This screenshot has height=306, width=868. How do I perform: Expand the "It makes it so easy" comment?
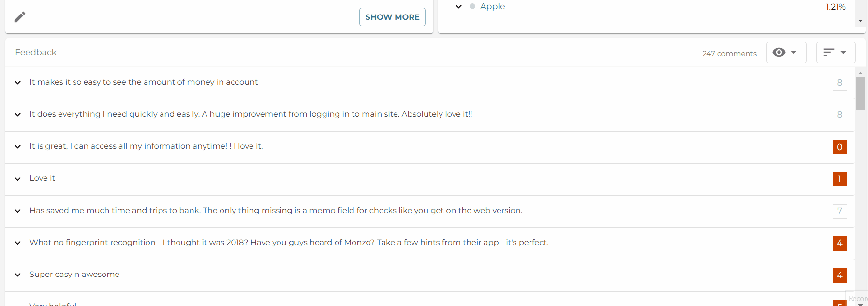pyautogui.click(x=18, y=83)
